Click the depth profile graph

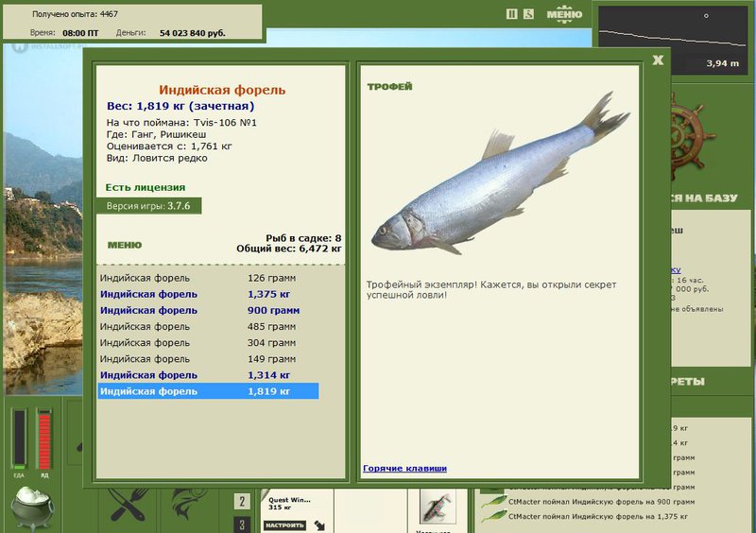[x=672, y=40]
